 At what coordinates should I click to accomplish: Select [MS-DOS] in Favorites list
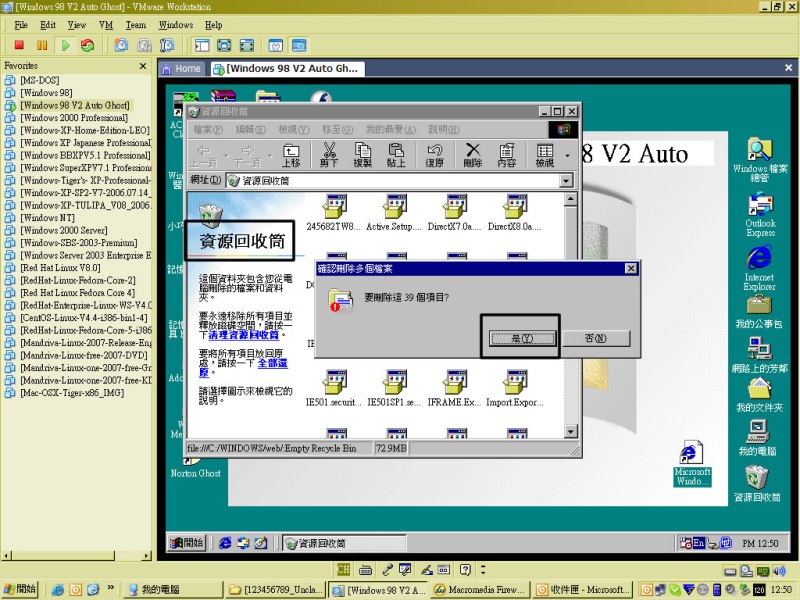point(39,80)
